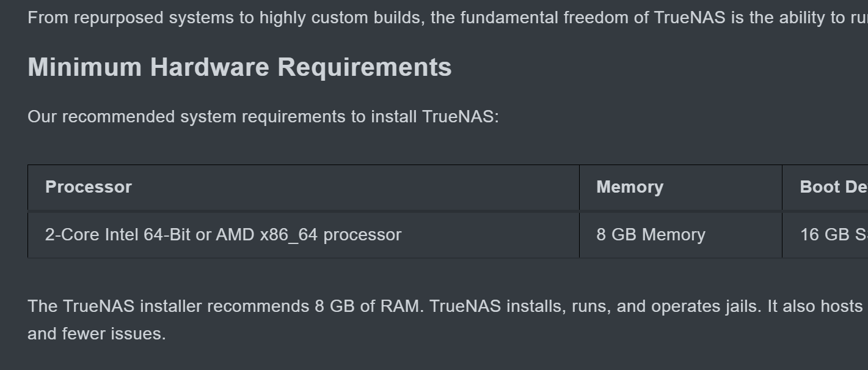Click the 'and fewer issues.' text line
Screen dimensions: 868x370
[x=97, y=334]
